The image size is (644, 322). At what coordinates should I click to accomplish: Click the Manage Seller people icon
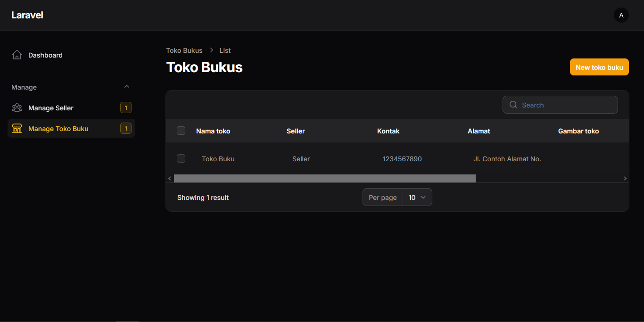click(17, 108)
